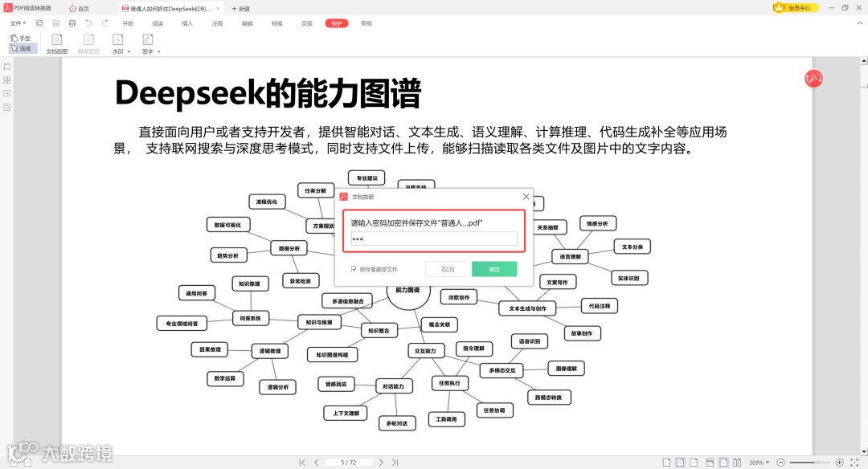Open the 阅读 ribbon tab
Viewport: 868px width, 469px height.
pyautogui.click(x=158, y=24)
